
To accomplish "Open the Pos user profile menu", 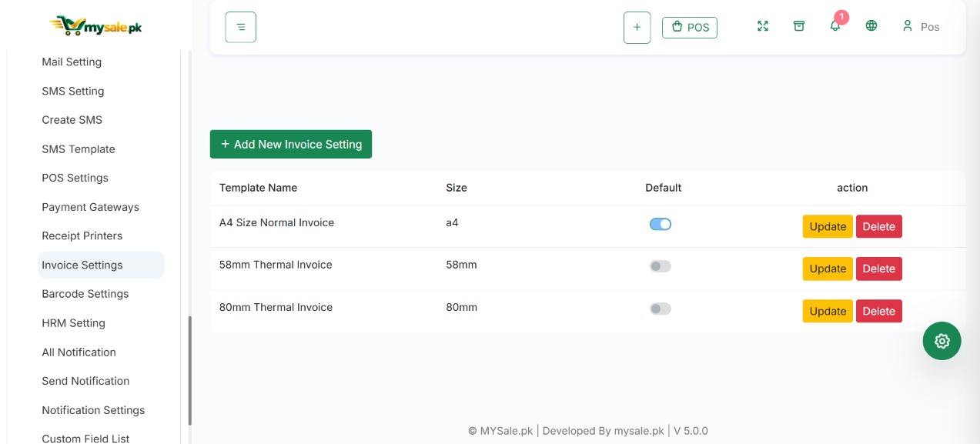I will [921, 26].
